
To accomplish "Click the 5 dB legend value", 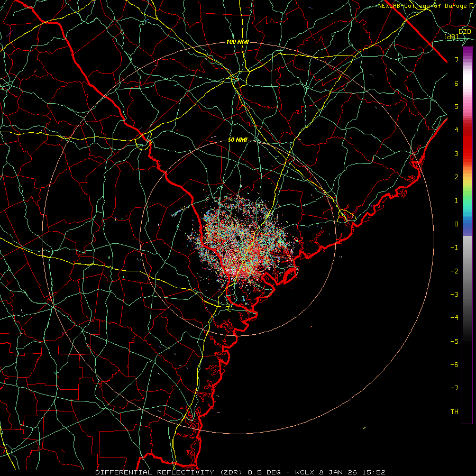I will coord(456,106).
